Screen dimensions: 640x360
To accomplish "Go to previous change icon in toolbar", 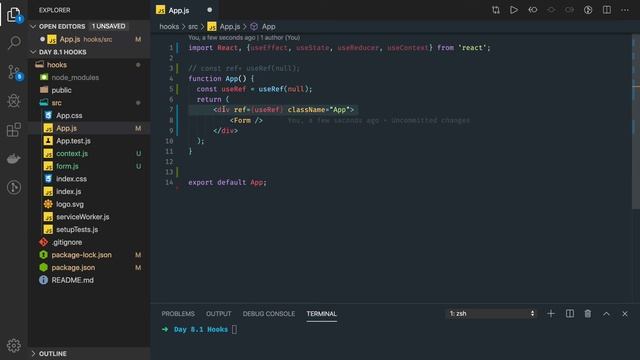I will (533, 10).
